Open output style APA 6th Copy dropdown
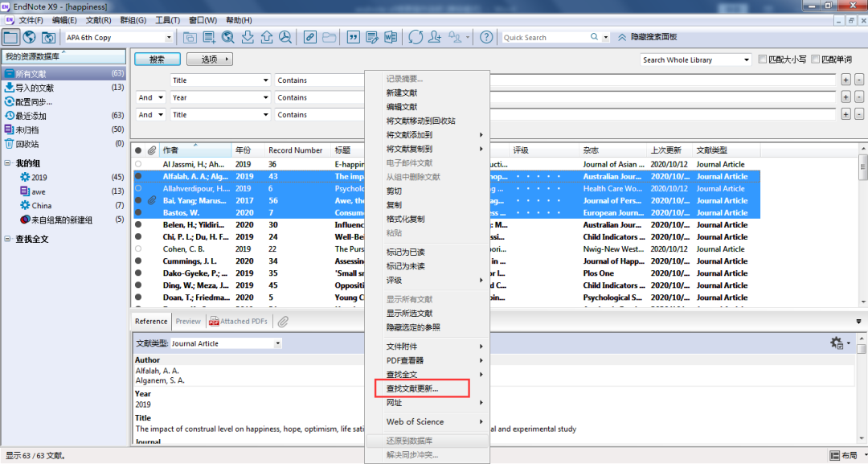The image size is (868, 464). coord(169,38)
